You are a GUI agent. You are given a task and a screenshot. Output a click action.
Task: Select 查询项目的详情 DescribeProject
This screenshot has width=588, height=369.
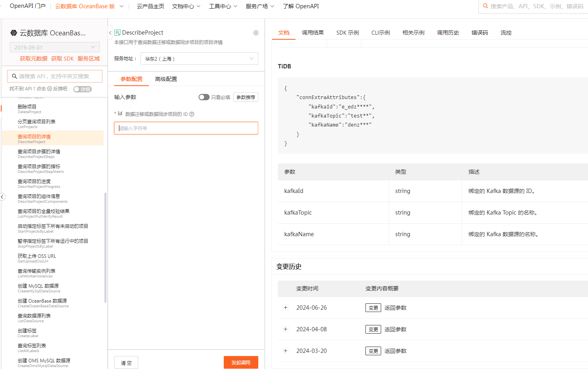[x=53, y=138]
